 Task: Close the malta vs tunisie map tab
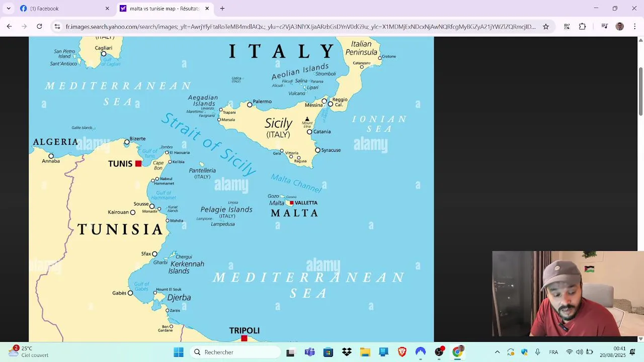tap(207, 9)
